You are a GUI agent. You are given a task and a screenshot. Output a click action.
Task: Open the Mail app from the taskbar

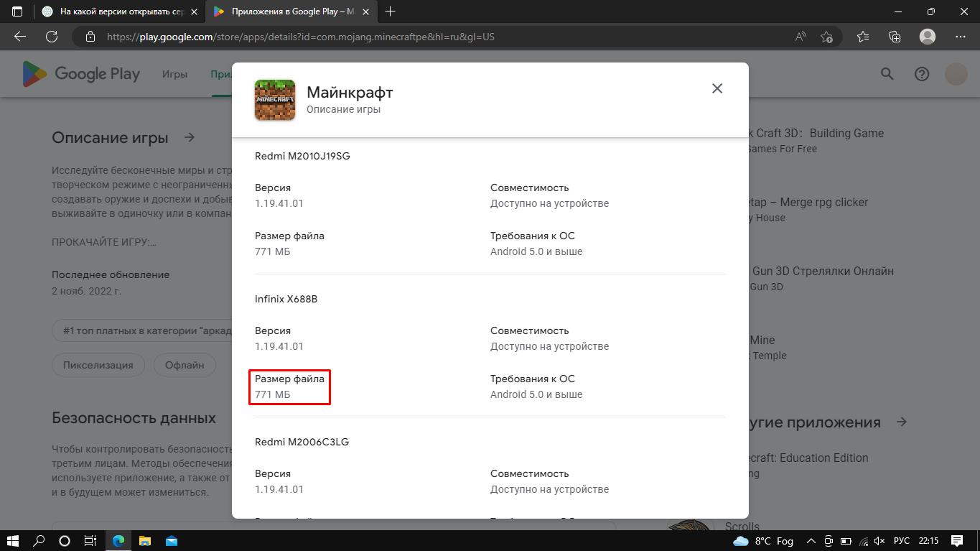click(172, 540)
